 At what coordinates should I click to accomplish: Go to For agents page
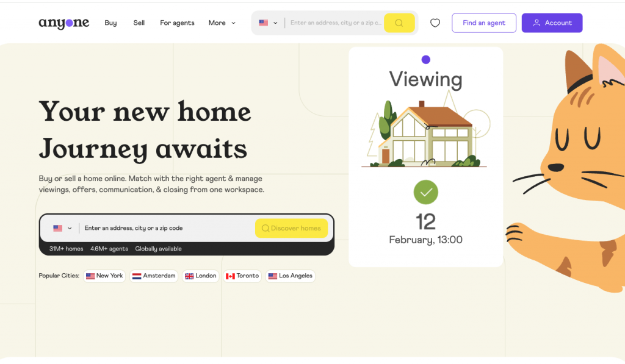point(177,23)
